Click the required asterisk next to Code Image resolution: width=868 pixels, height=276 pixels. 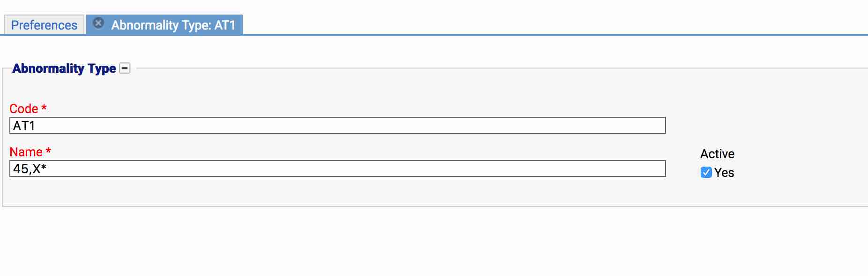coord(44,108)
